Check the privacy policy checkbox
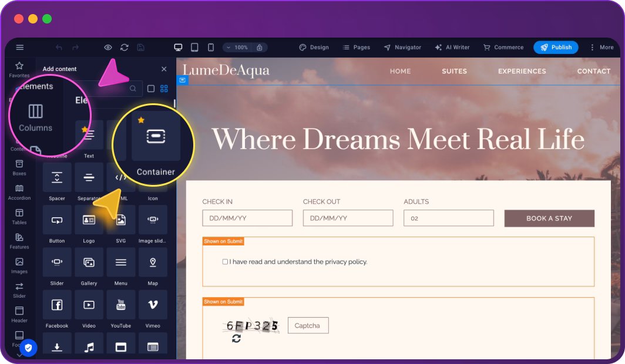Screen dimensions: 625x364 225,262
